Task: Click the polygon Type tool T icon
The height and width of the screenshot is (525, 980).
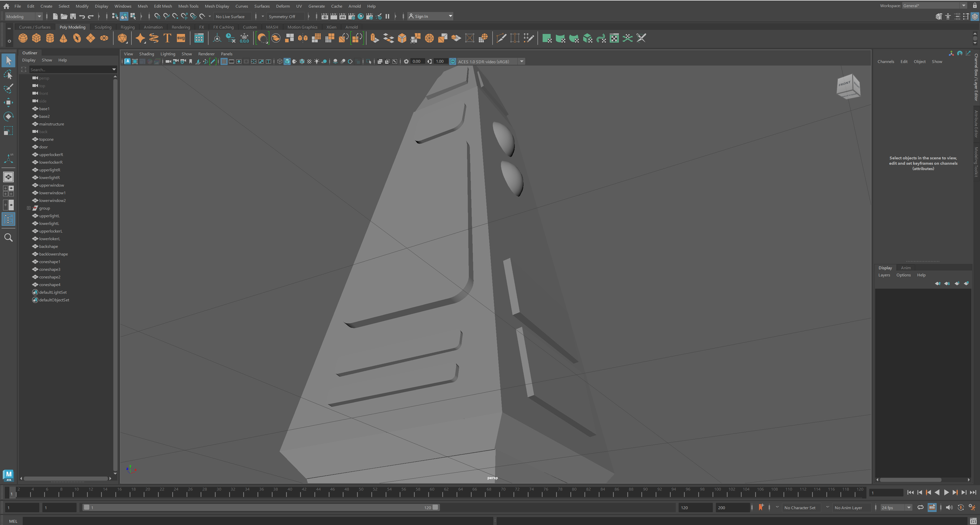Action: point(167,38)
